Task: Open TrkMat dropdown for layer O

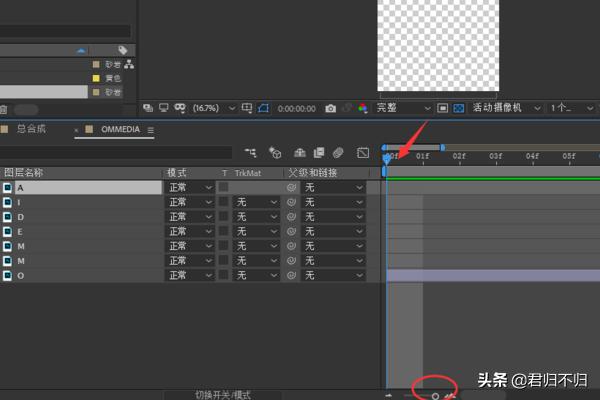Action: (x=256, y=275)
